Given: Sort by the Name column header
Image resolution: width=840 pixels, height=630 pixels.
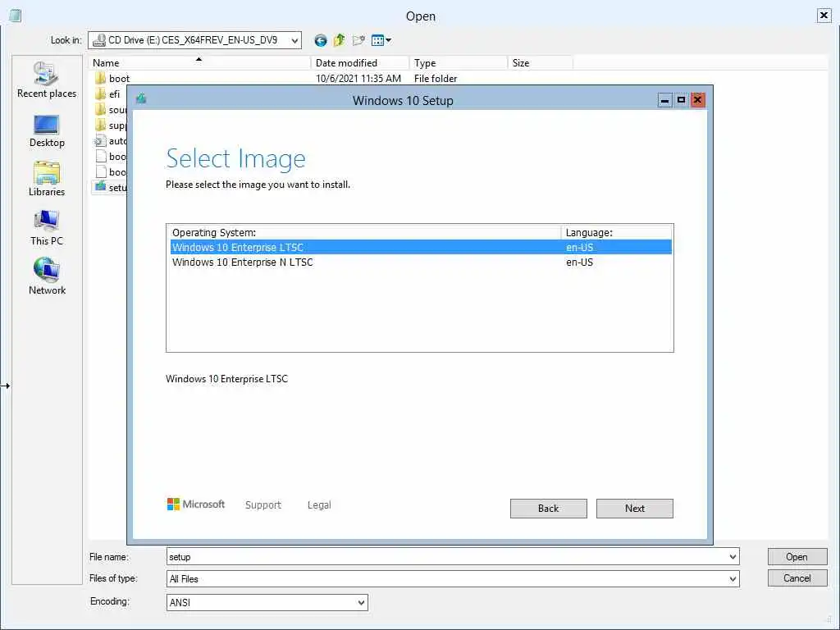Looking at the screenshot, I should click(x=199, y=62).
